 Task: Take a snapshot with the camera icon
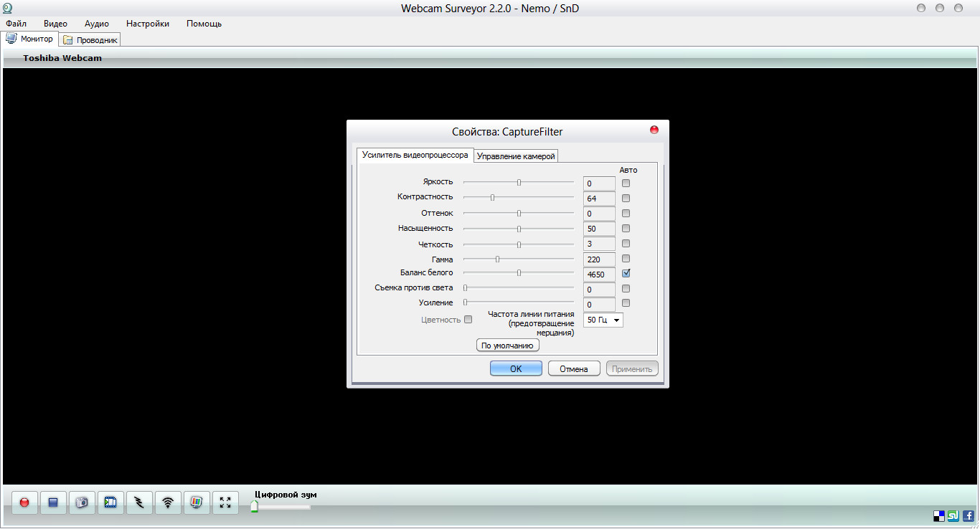[82, 502]
